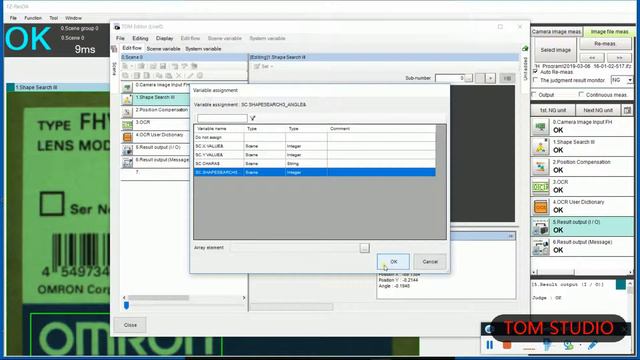Select the SC.X.VALUE& variable row
The image size is (640, 360).
click(314, 146)
